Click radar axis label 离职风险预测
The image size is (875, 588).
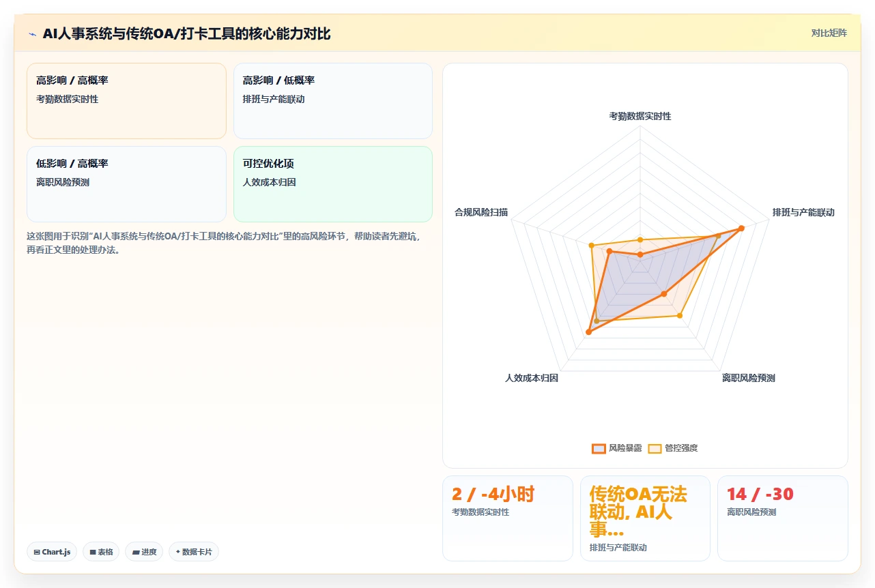pyautogui.click(x=749, y=378)
